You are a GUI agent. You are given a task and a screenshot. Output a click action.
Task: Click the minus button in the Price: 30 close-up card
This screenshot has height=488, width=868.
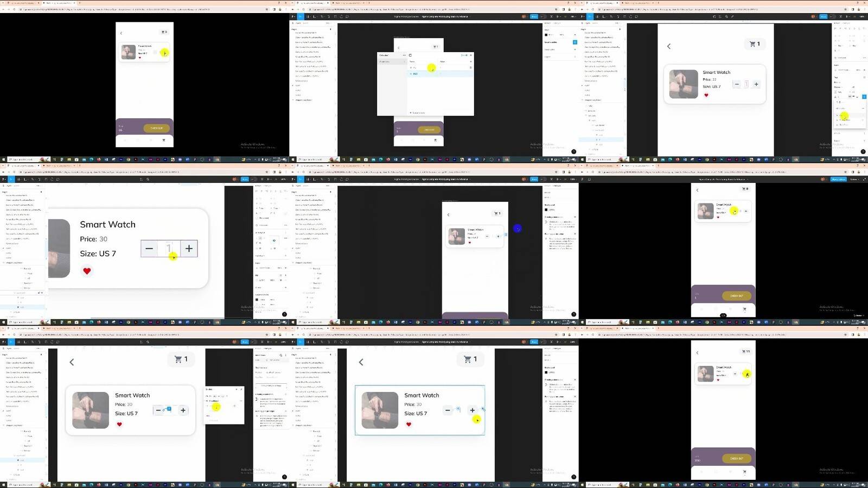[149, 249]
